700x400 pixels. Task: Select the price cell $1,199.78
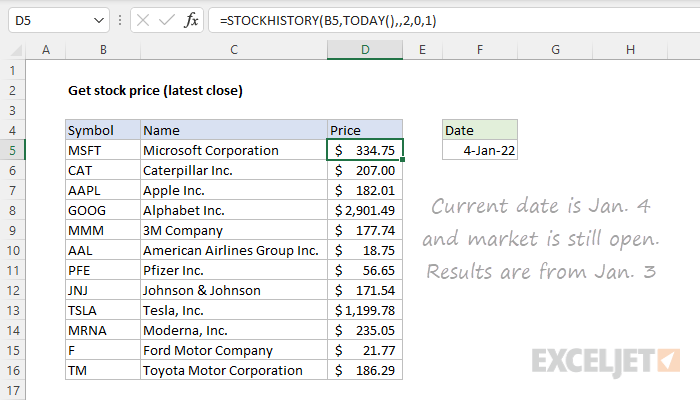click(365, 310)
